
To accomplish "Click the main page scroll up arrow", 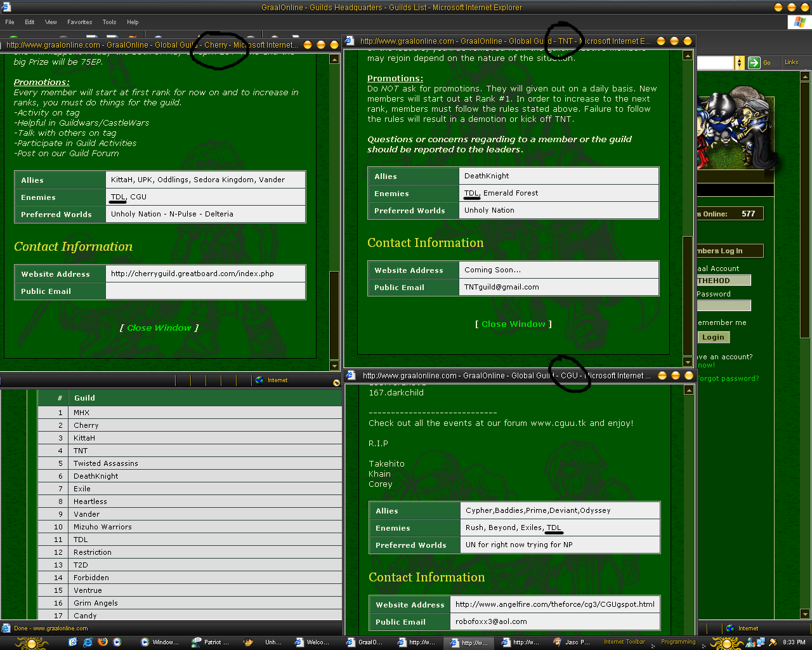I will [805, 76].
